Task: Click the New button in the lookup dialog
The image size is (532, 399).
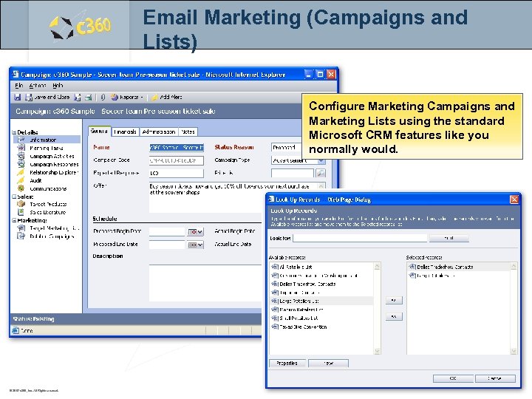Action: pyautogui.click(x=328, y=364)
